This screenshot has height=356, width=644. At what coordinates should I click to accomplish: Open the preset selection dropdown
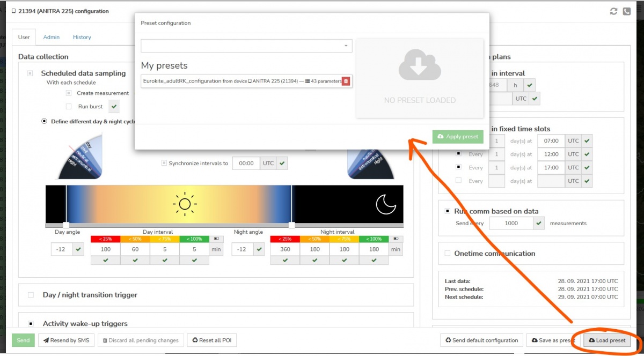(x=246, y=46)
